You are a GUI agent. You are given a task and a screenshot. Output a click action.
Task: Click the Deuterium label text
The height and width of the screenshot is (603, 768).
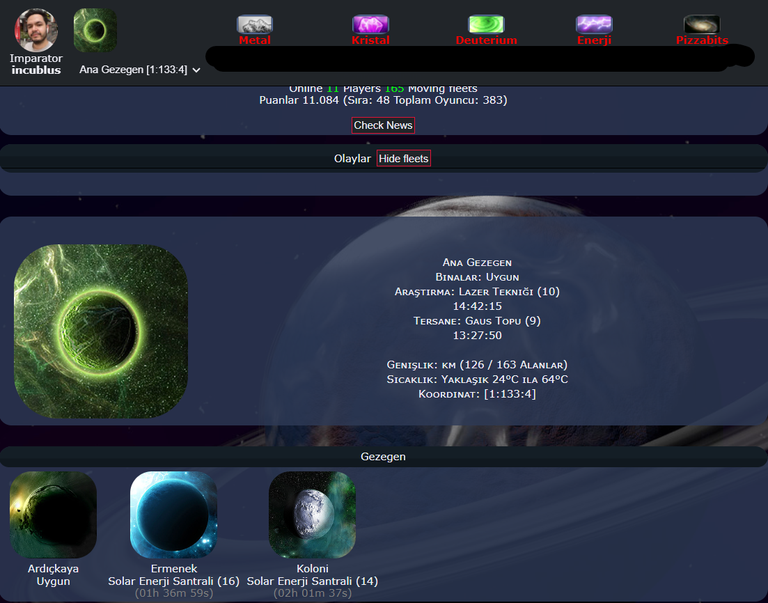pos(486,40)
